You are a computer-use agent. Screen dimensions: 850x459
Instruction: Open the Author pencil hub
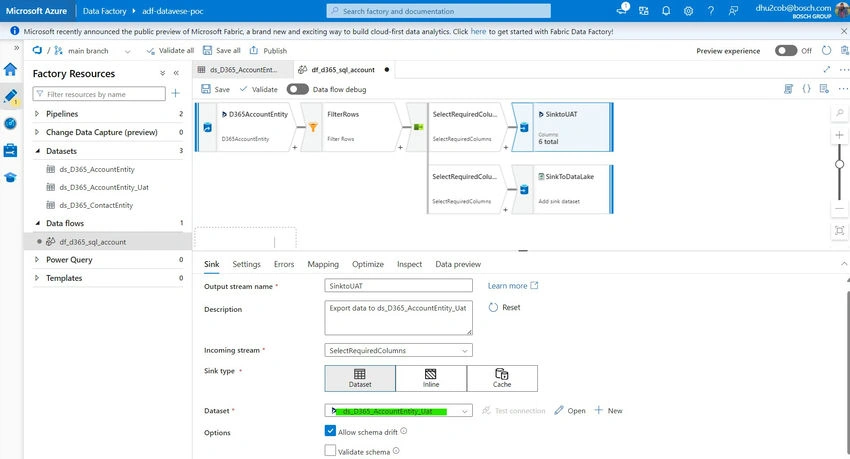pyautogui.click(x=10, y=96)
